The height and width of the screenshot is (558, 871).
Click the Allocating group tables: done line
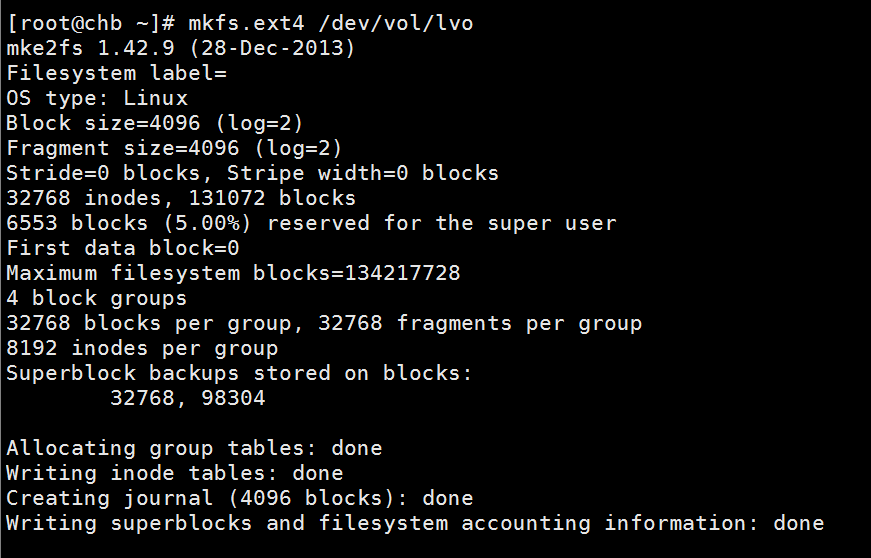(194, 448)
